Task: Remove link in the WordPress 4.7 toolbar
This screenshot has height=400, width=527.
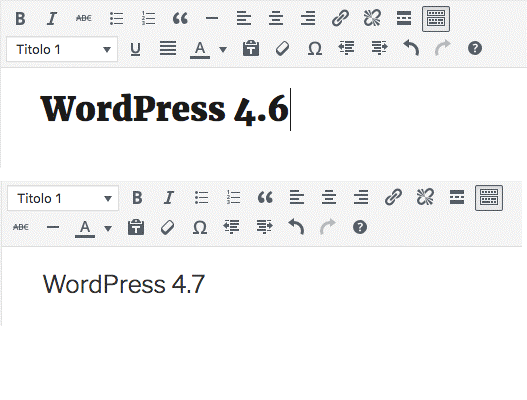Action: [x=425, y=197]
